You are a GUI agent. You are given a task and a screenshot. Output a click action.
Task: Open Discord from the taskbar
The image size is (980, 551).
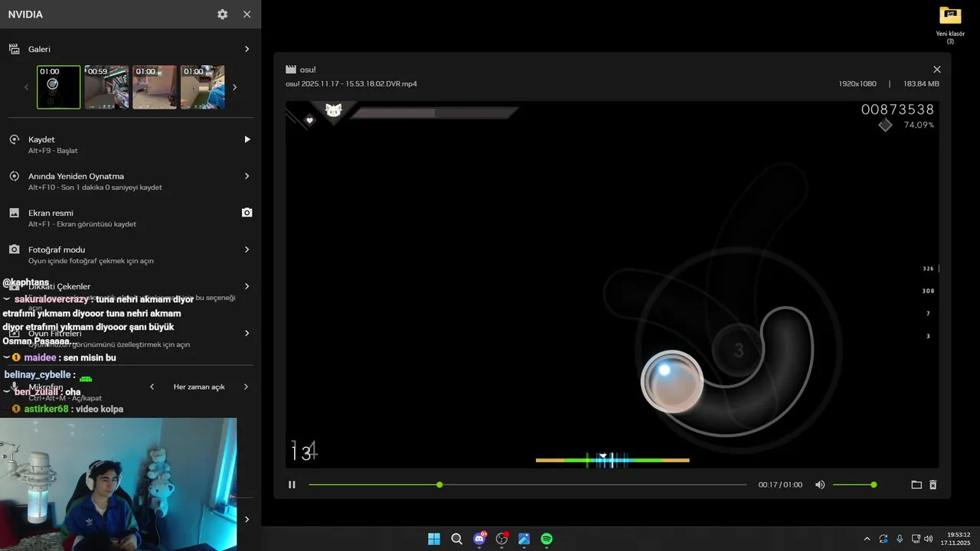(x=479, y=539)
